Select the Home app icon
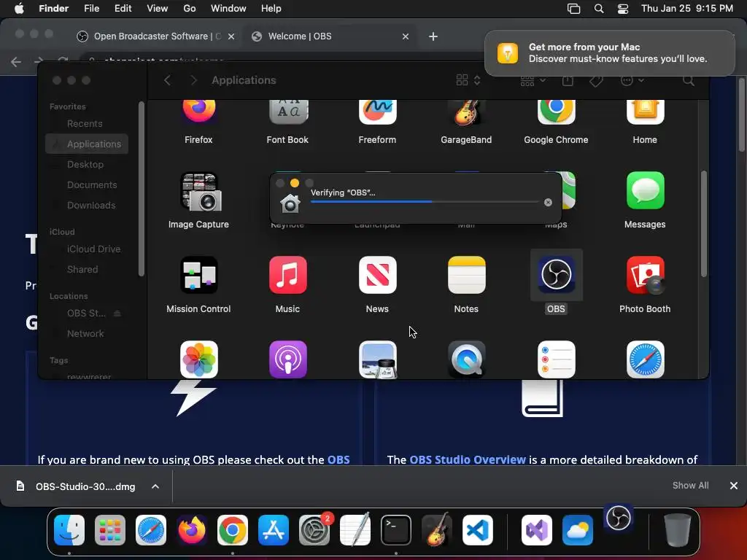This screenshot has height=560, width=747. tap(645, 112)
